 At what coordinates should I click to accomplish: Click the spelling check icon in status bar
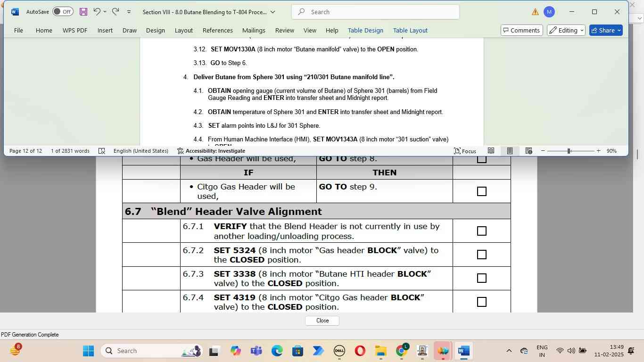pyautogui.click(x=101, y=151)
